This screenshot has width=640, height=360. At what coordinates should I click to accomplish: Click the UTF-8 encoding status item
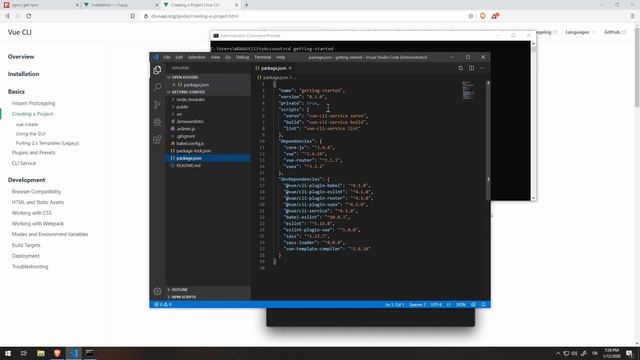[436, 304]
